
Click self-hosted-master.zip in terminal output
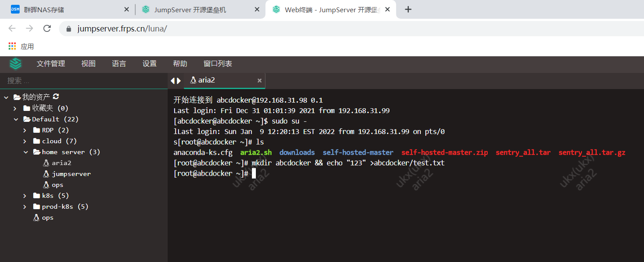pos(444,152)
